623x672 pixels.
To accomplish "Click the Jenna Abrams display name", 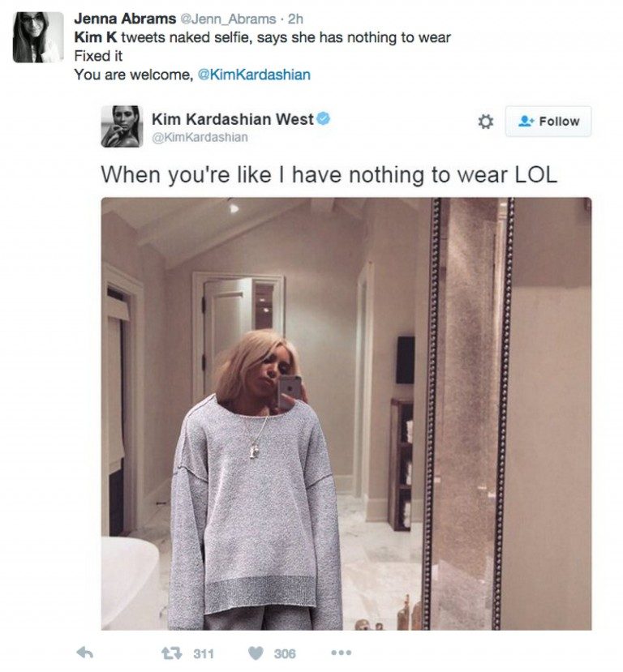I will coord(125,19).
